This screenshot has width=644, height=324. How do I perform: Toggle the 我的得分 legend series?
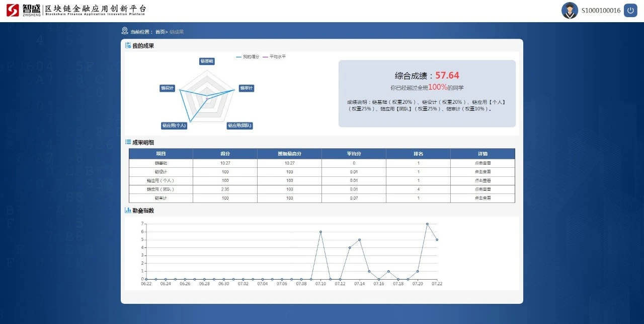click(248, 57)
